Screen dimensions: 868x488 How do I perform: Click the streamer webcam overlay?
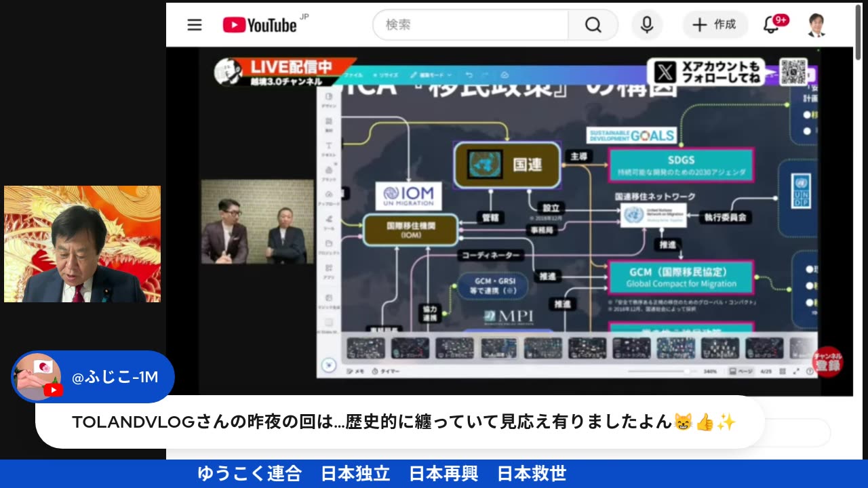coord(82,244)
